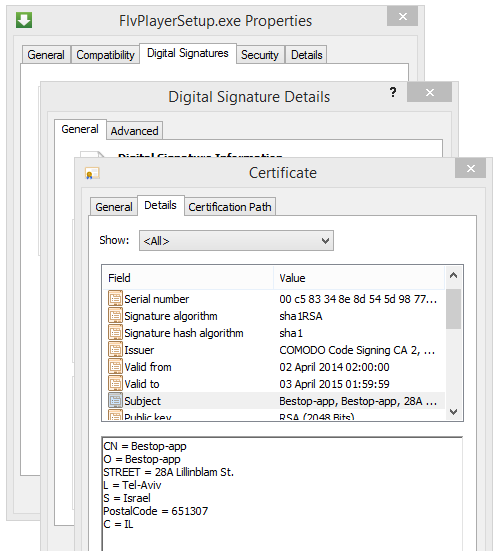
Task: Select the Signature algorithm row
Action: coord(274,316)
